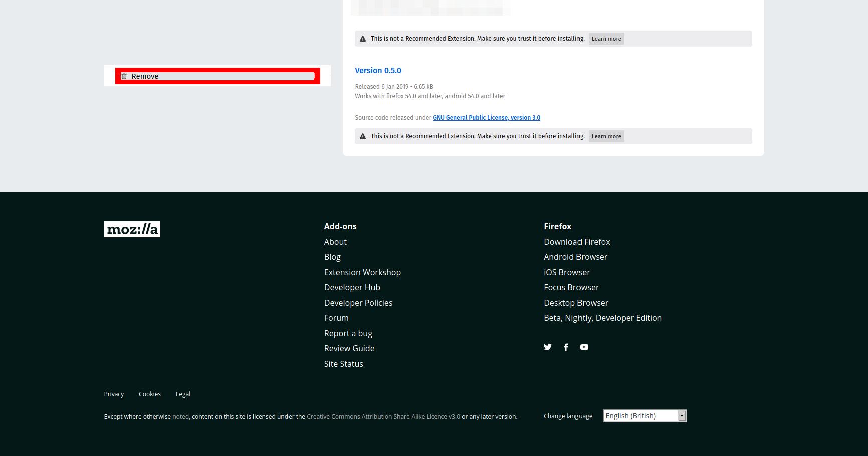Click Learn more in upper warning banner

pos(606,39)
